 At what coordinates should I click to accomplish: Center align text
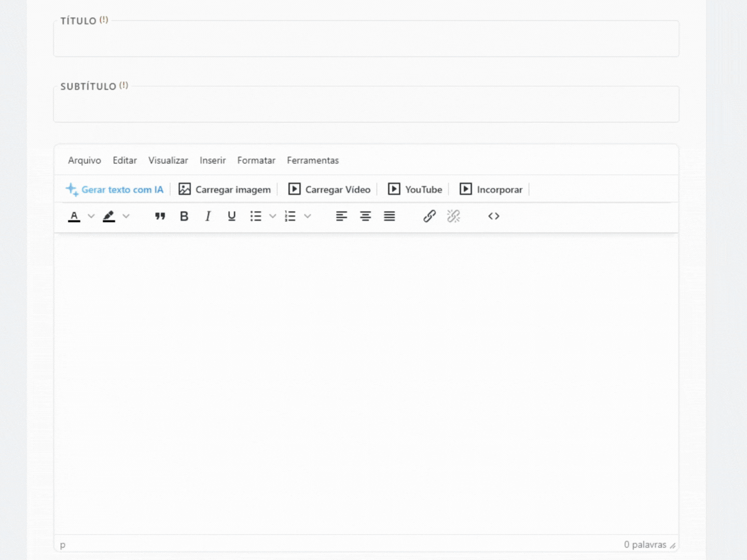tap(365, 216)
